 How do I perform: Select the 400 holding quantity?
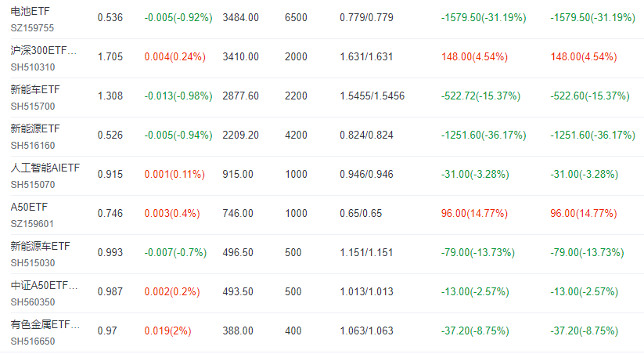(293, 331)
